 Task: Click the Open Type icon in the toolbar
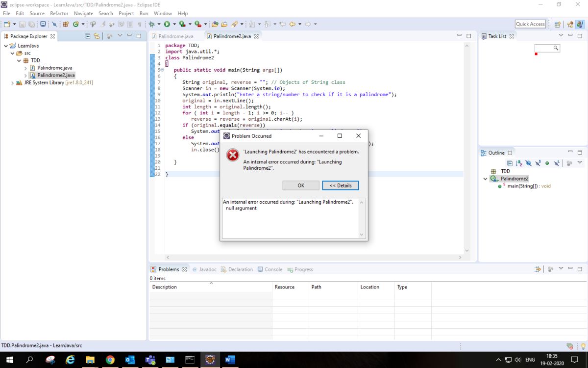(x=215, y=24)
